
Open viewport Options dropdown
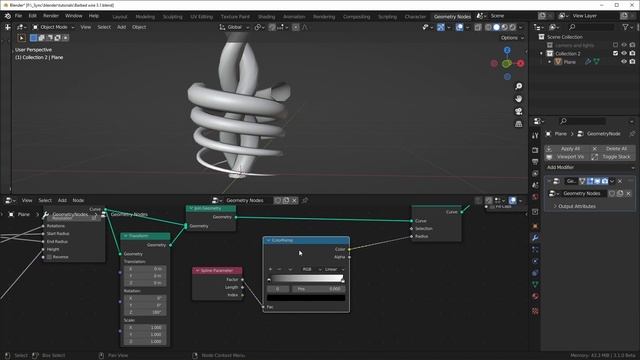tap(512, 38)
